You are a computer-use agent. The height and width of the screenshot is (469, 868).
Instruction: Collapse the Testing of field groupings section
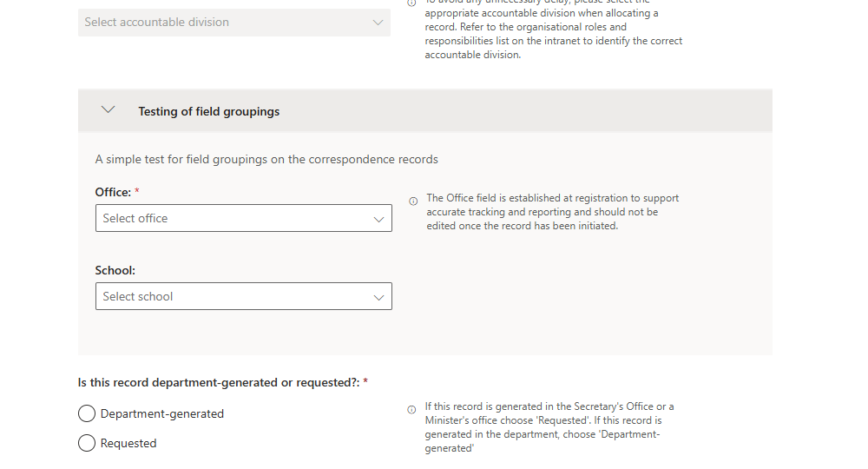click(x=108, y=110)
